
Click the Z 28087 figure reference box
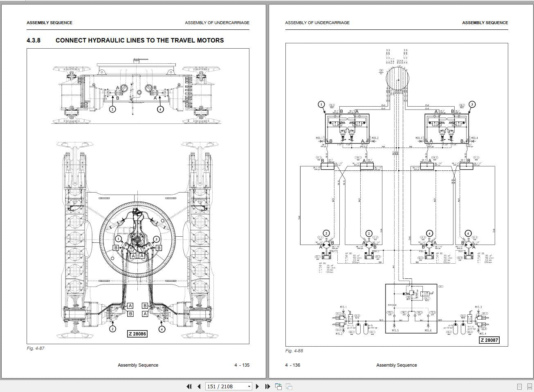pyautogui.click(x=489, y=340)
